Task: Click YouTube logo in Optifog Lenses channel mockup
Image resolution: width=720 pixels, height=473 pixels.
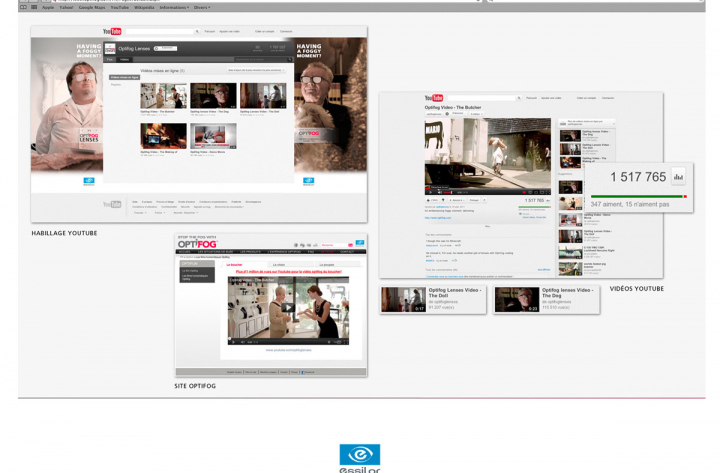Action: click(112, 31)
